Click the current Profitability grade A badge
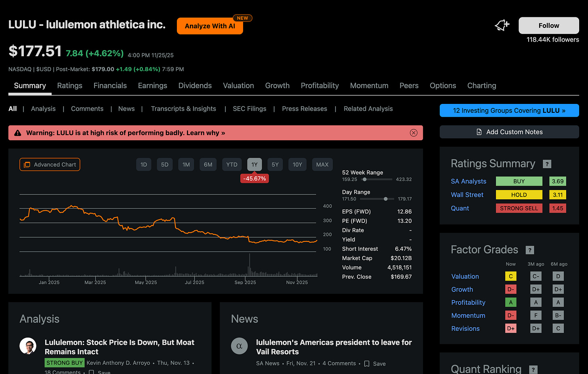 [511, 302]
